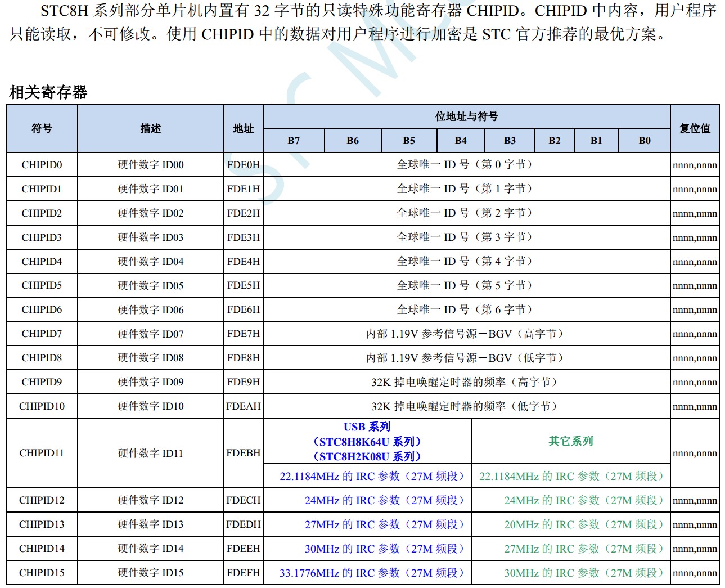Select the CHIPID15 symbol cell

pos(42,573)
